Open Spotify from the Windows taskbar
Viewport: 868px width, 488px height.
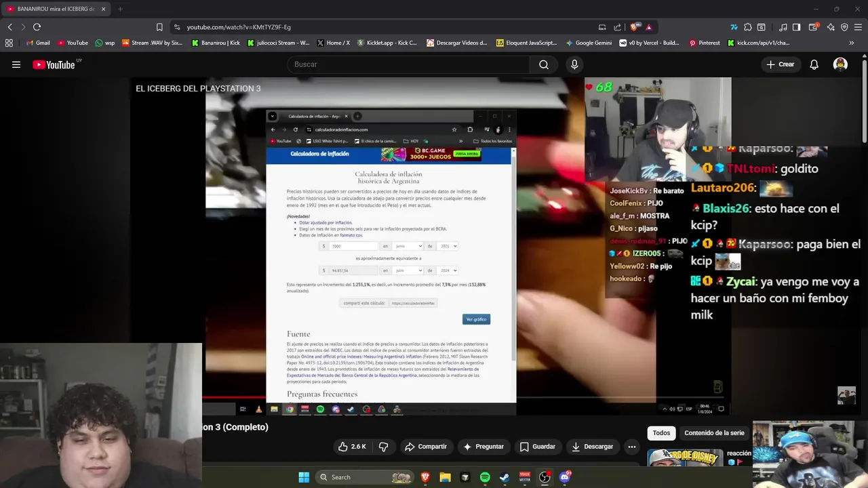(485, 477)
